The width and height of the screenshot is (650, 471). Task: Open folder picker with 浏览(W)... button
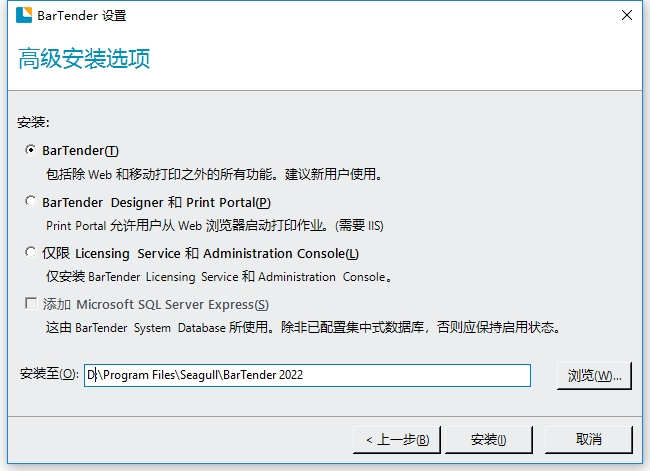point(594,375)
